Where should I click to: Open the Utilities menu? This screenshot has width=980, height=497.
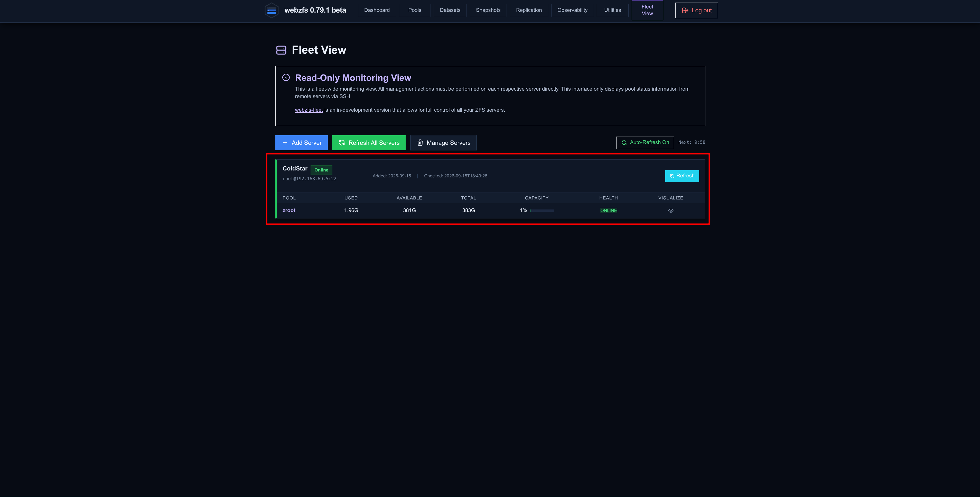click(x=612, y=10)
